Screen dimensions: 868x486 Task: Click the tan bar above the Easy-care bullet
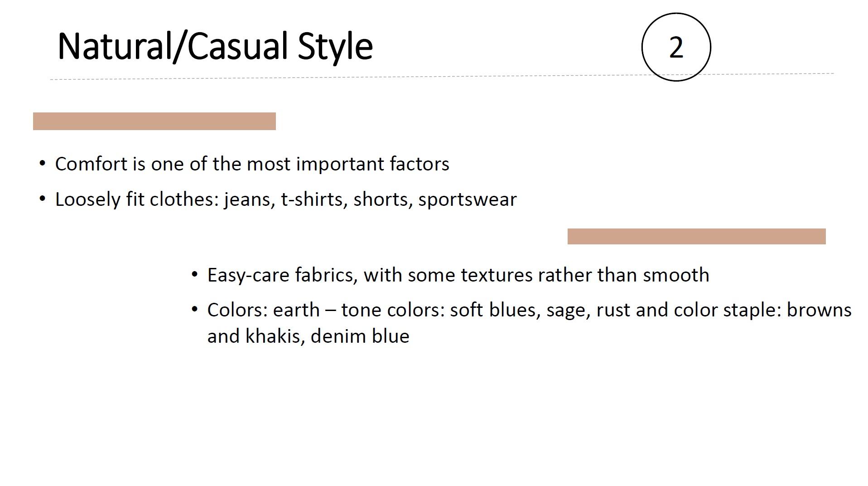[x=696, y=236]
